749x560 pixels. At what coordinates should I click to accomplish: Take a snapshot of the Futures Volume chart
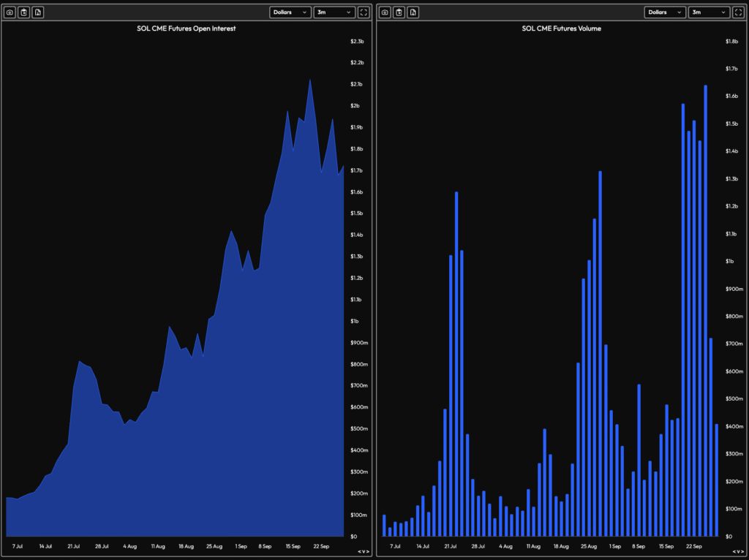tap(385, 12)
